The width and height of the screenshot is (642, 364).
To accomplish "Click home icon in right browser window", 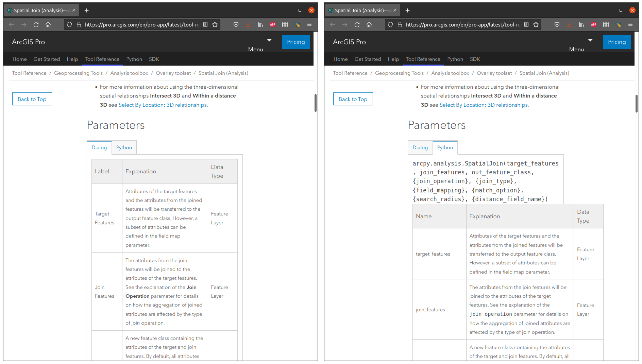I will pos(369,24).
